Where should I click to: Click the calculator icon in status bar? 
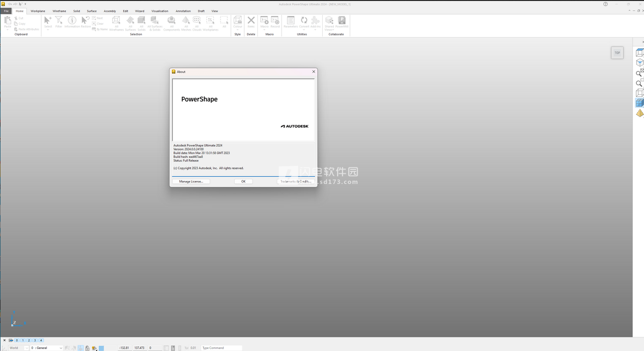[x=173, y=348]
